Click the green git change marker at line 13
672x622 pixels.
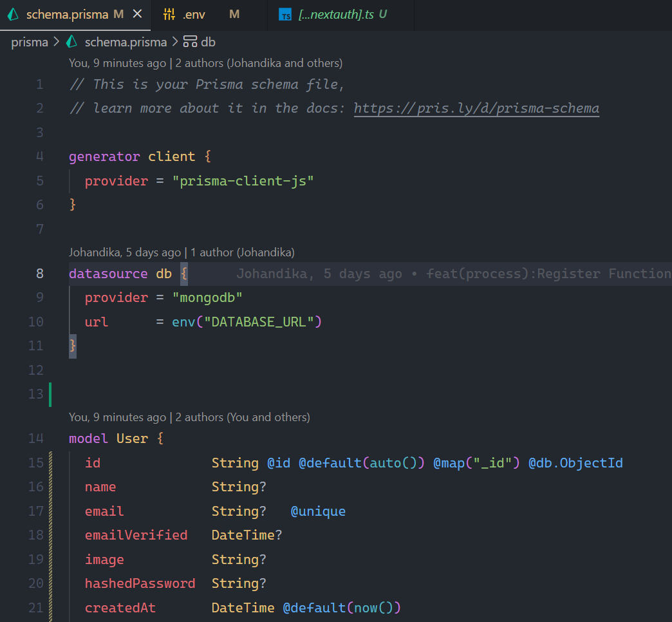tap(50, 394)
